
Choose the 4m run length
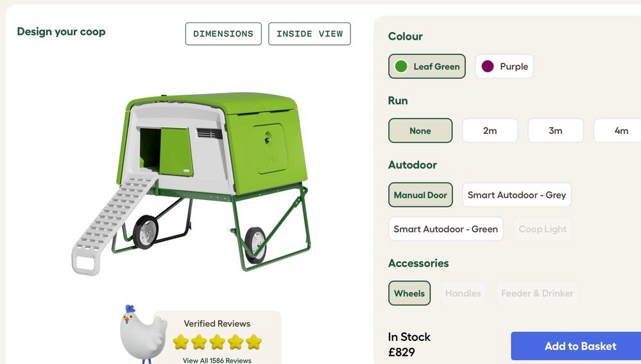(x=619, y=131)
